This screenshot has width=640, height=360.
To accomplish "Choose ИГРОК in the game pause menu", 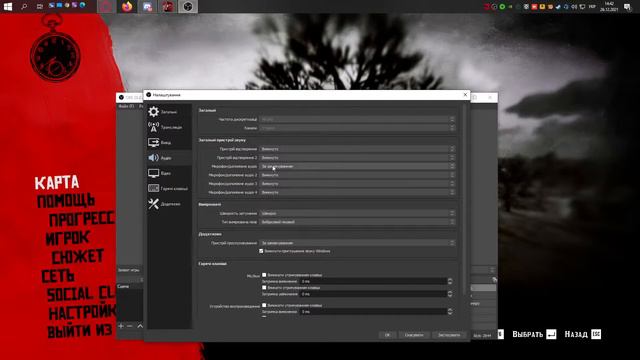I will [x=67, y=238].
